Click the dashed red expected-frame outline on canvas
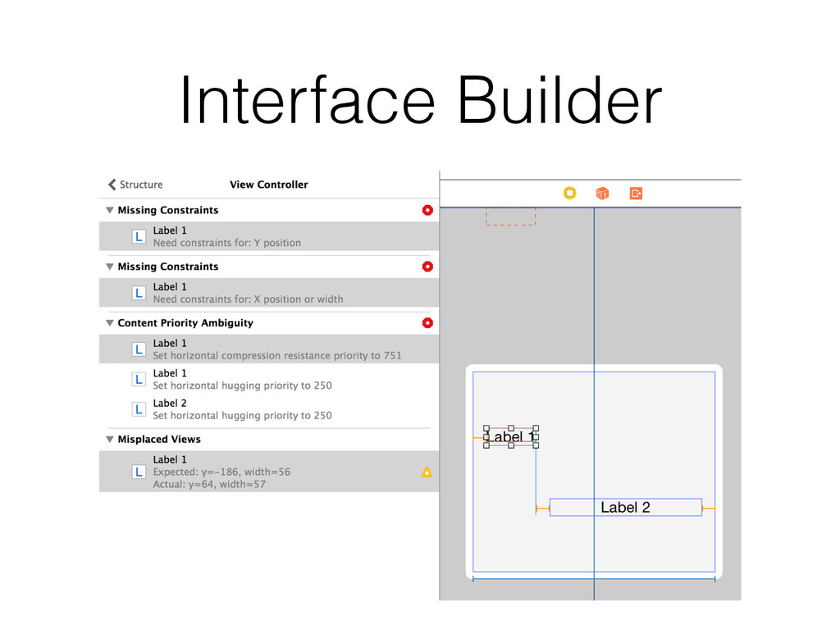The width and height of the screenshot is (840, 630). click(510, 216)
